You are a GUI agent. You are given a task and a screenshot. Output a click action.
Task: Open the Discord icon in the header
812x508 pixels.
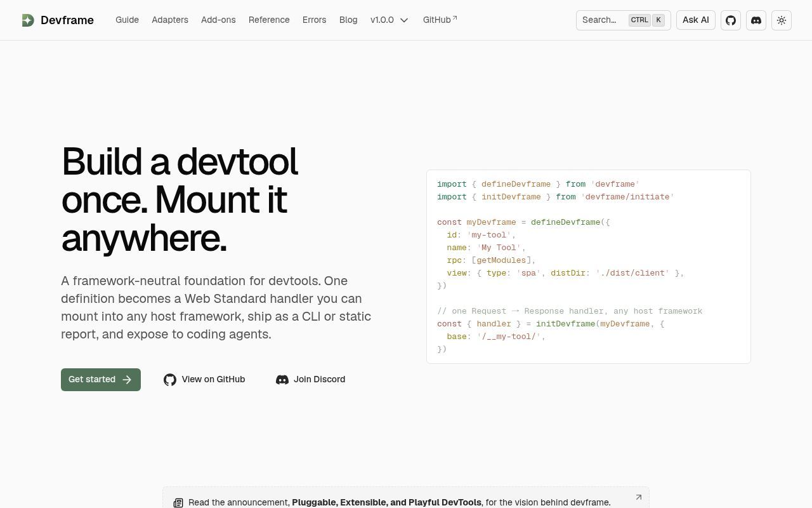click(756, 20)
